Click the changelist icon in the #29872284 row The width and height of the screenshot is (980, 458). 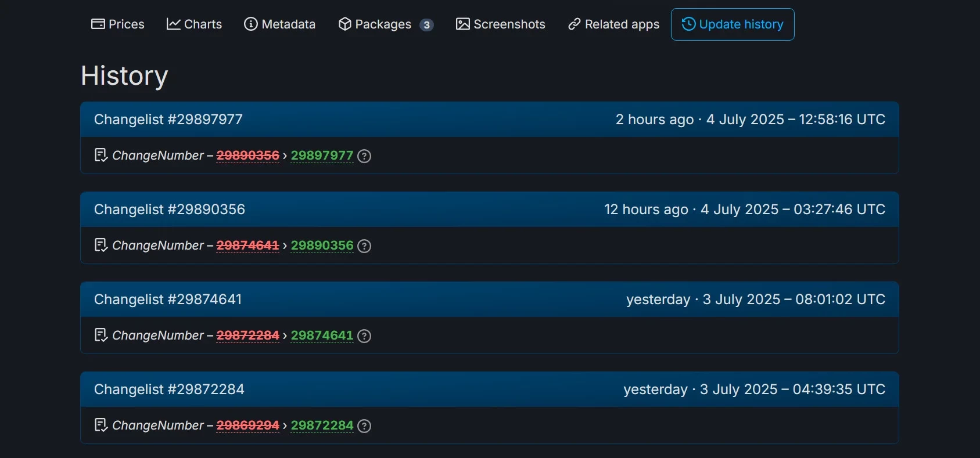tap(101, 425)
